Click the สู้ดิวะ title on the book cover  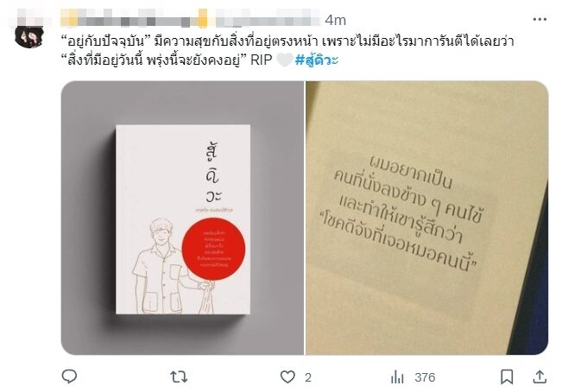click(x=213, y=174)
